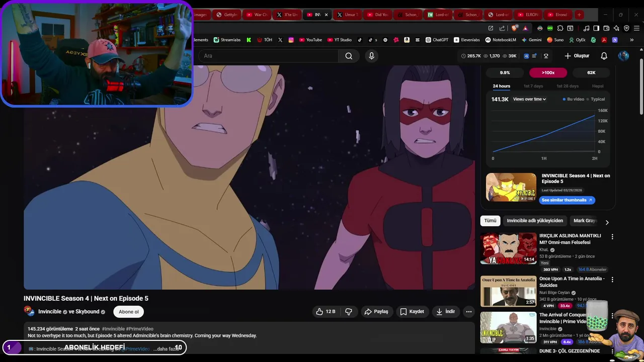Open the Instagram bookmark icon
644x362 pixels.
(291, 40)
